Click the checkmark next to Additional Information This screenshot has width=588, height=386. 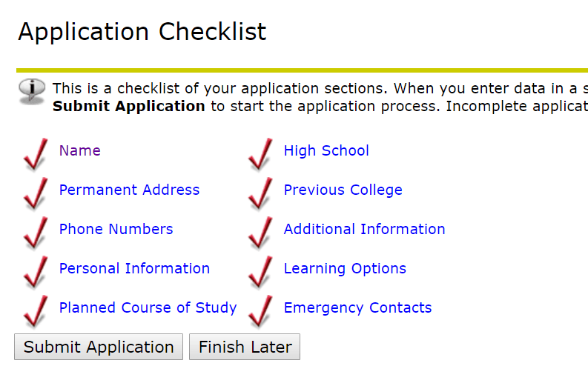click(260, 233)
